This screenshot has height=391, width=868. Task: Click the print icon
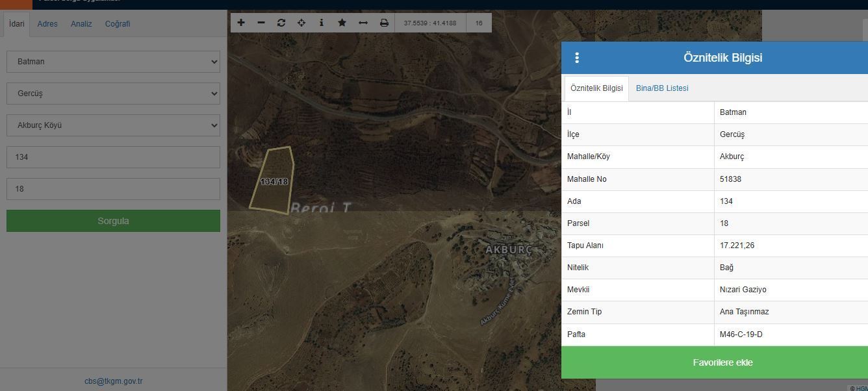tap(384, 23)
